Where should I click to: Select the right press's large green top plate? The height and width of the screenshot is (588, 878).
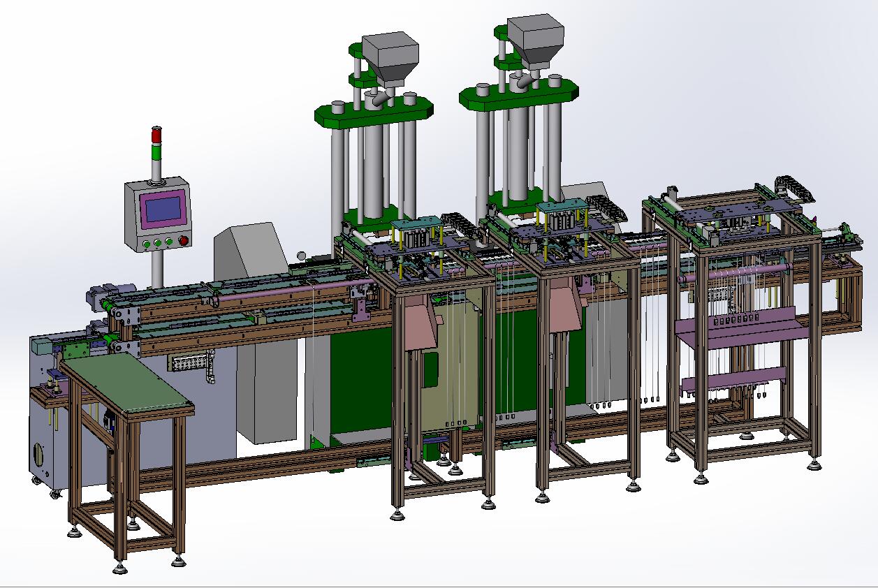pos(519,95)
